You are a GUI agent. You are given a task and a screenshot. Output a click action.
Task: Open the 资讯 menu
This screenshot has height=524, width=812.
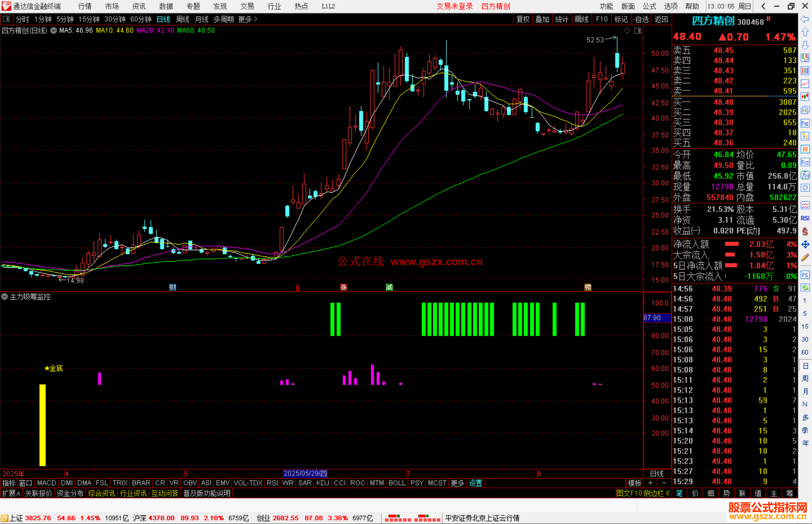tap(139, 6)
